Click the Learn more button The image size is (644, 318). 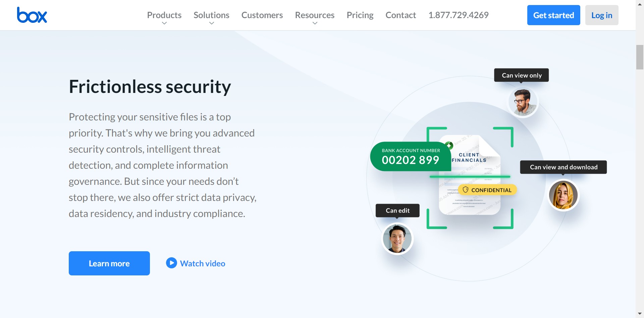point(109,263)
